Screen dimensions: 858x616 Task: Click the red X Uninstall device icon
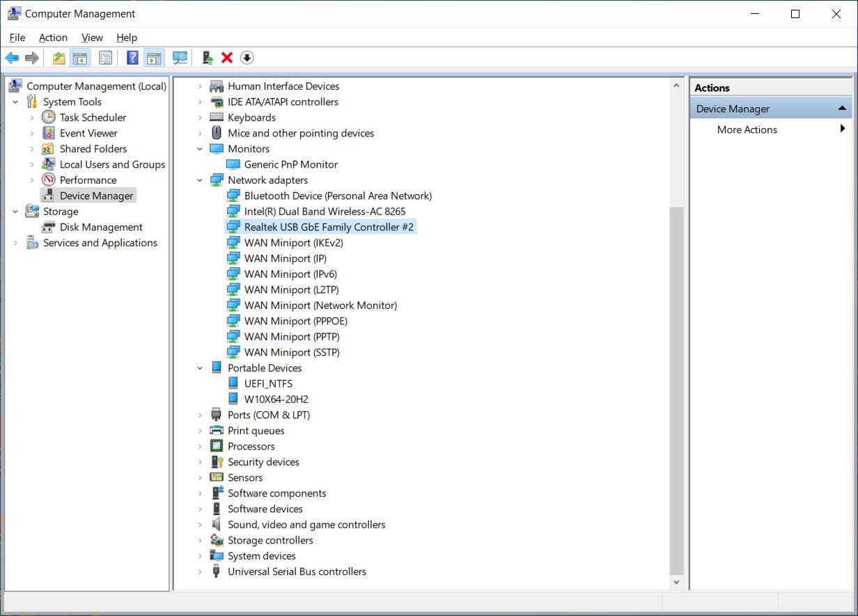(x=226, y=58)
